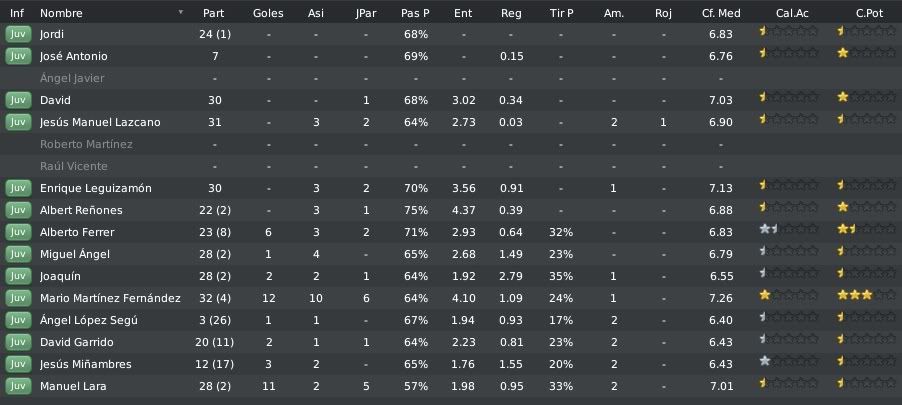The width and height of the screenshot is (902, 405).
Task: Open player Jesús Manuel Lazcano
Action: tap(100, 122)
